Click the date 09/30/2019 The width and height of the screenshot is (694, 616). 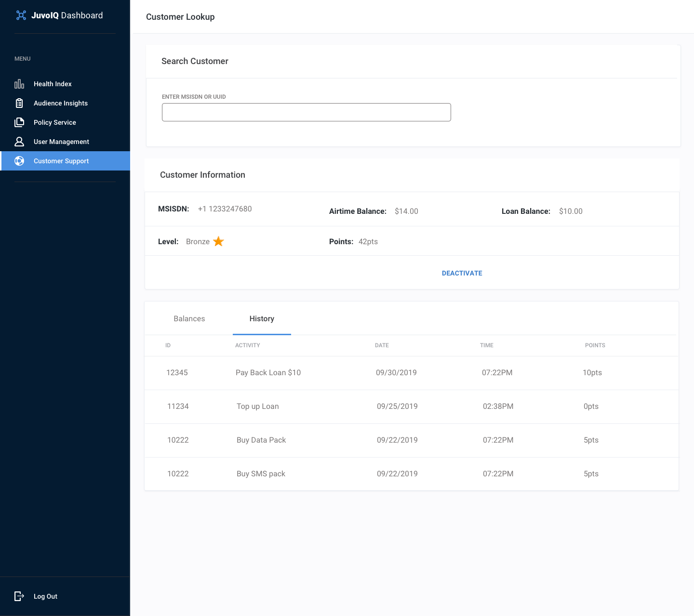tap(396, 373)
